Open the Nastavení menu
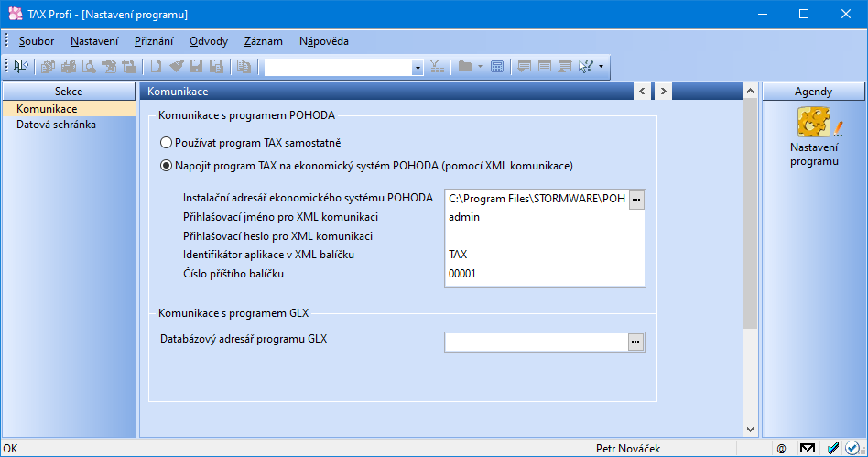The image size is (868, 457). [94, 41]
